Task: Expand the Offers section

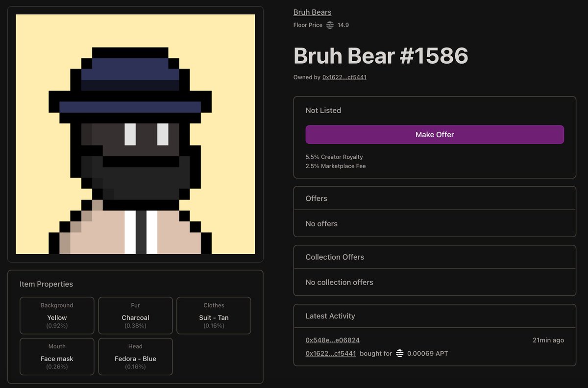Action: click(x=316, y=198)
